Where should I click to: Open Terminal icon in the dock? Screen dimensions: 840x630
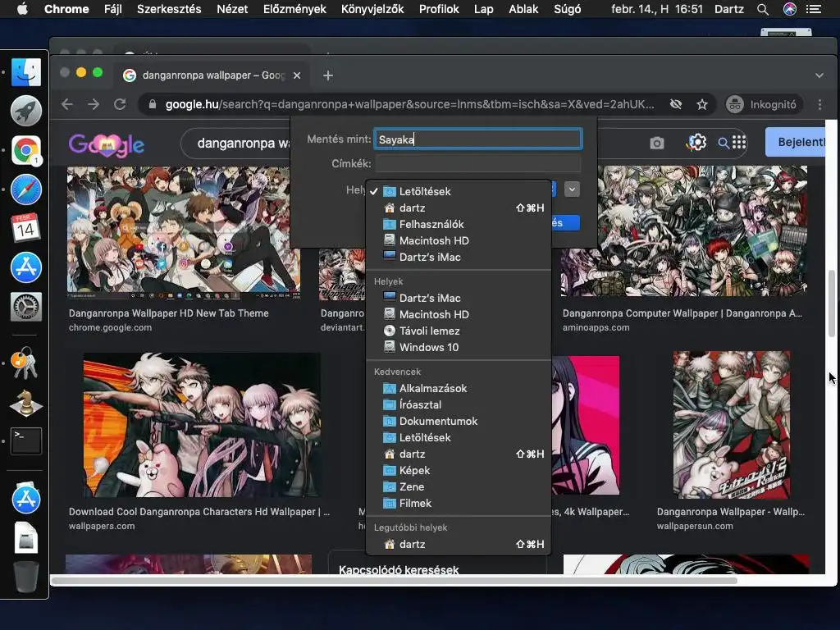[25, 441]
